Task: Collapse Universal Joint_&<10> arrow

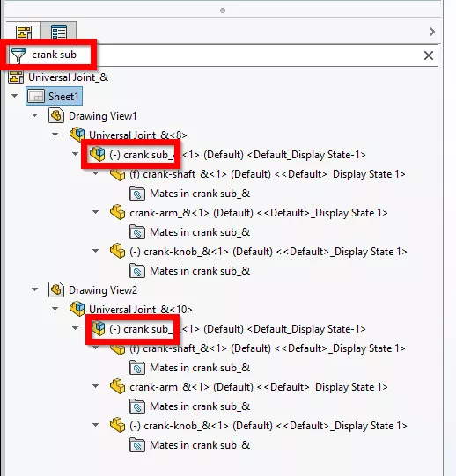Action: pyautogui.click(x=55, y=309)
